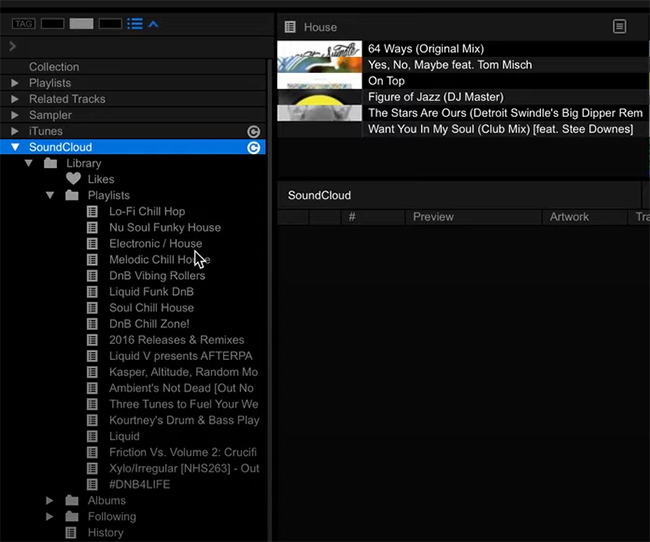Open Melodic Chill House playlist icon
The image size is (650, 542).
pos(92,260)
